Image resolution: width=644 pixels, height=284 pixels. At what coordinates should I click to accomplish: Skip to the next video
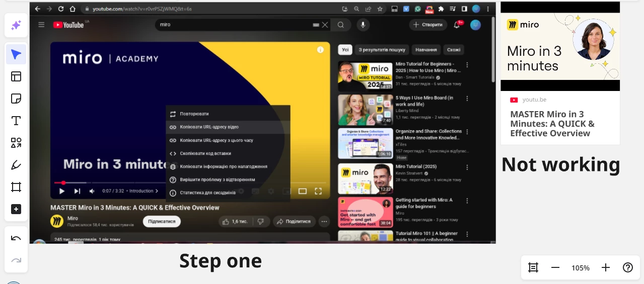(x=77, y=191)
